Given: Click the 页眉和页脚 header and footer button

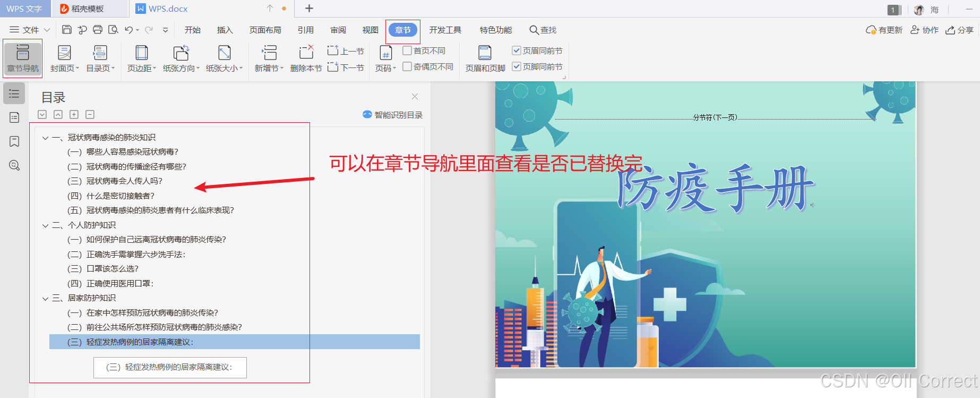Looking at the screenshot, I should click(x=485, y=58).
